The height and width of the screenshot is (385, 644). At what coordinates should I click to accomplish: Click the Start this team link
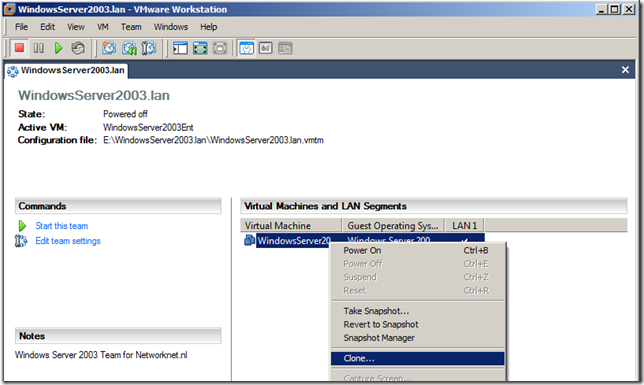(62, 226)
